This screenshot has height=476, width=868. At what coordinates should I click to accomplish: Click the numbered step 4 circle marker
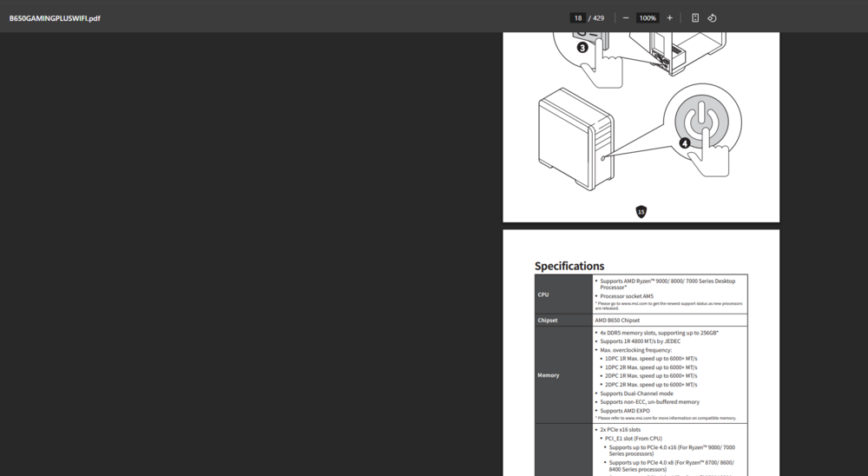tap(685, 143)
